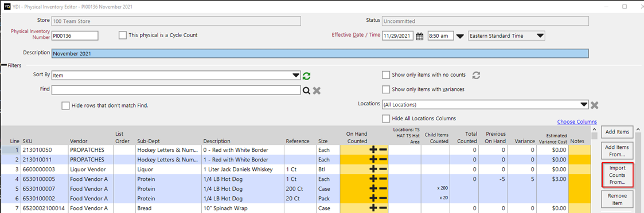Expand the Sort By dropdown
The height and width of the screenshot is (213, 644).
click(x=296, y=76)
